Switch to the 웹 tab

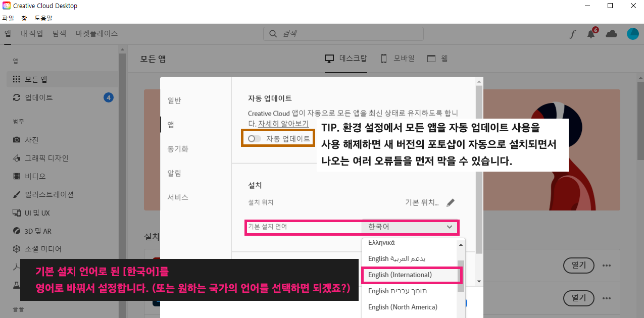pyautogui.click(x=437, y=59)
